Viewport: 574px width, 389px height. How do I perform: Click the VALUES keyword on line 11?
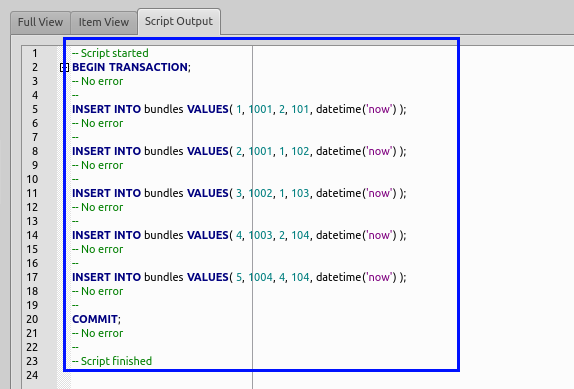[x=208, y=193]
